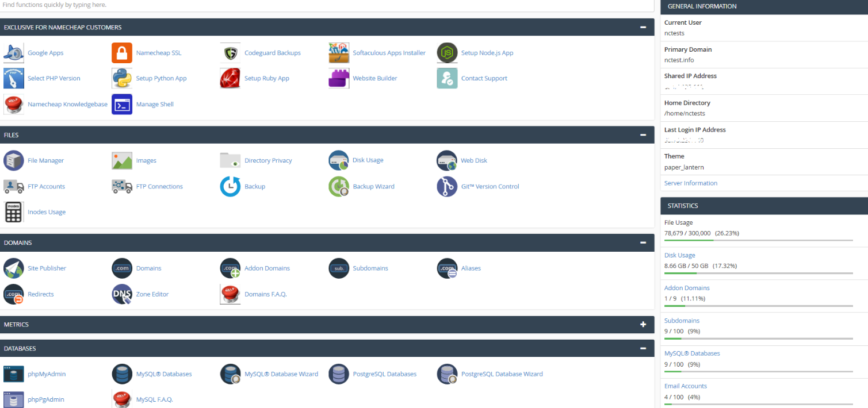Screen dimensions: 868x408
Task: Click the Server Information link
Action: coord(691,183)
